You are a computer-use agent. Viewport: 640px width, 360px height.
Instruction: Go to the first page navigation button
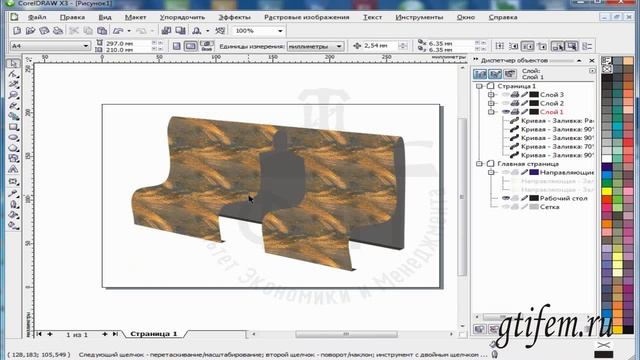click(x=39, y=334)
